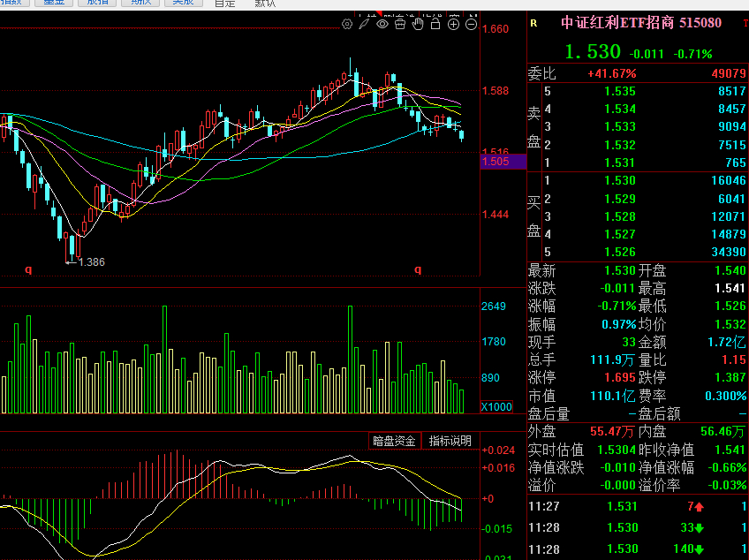Zoom in with the plus circle icon

click(x=453, y=24)
